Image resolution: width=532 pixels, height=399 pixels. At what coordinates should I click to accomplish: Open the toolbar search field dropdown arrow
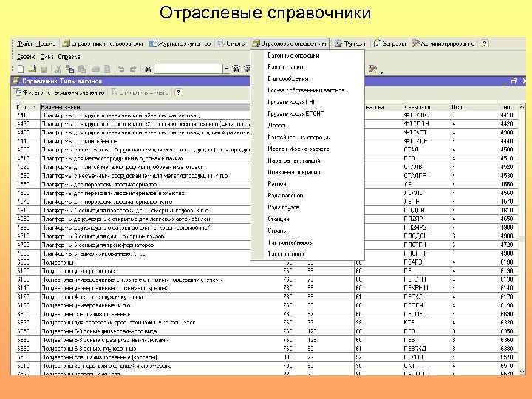point(226,69)
